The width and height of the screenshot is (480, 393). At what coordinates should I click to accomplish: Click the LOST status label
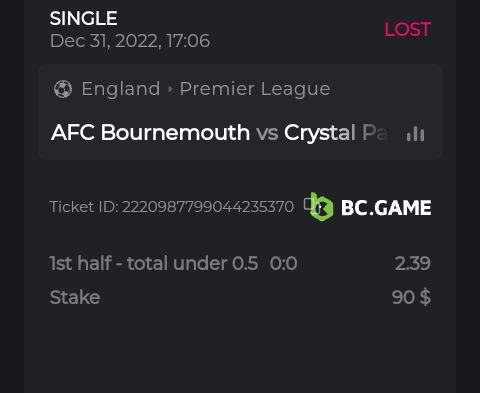click(x=408, y=29)
